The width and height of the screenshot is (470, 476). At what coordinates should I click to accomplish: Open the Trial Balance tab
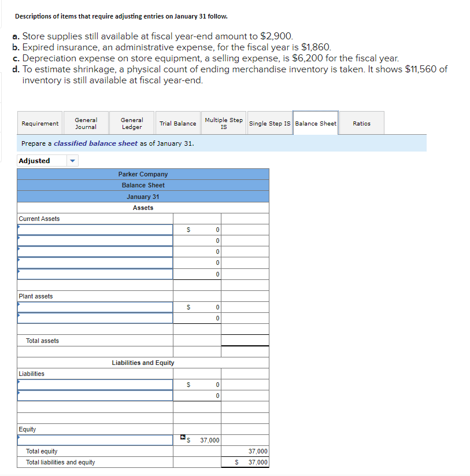[177, 123]
